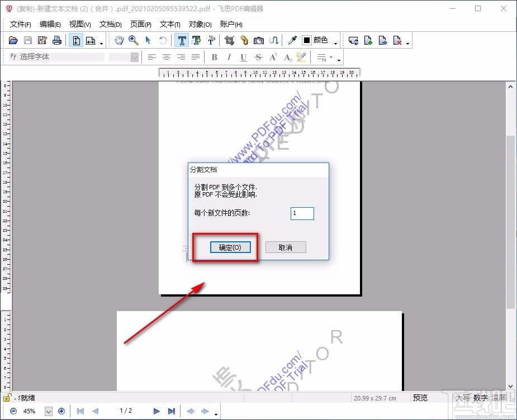Select the Crop tool
The width and height of the screenshot is (517, 420).
pyautogui.click(x=230, y=41)
